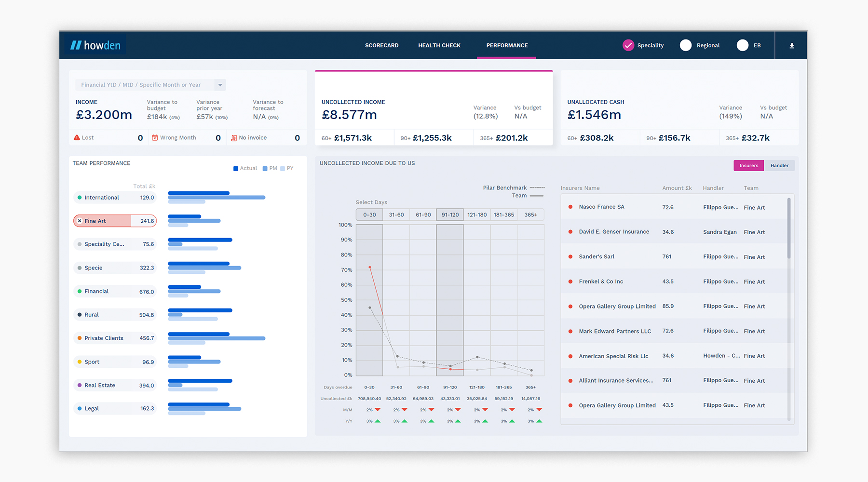
Task: Click red status dot for Nasco France SA
Action: click(570, 207)
